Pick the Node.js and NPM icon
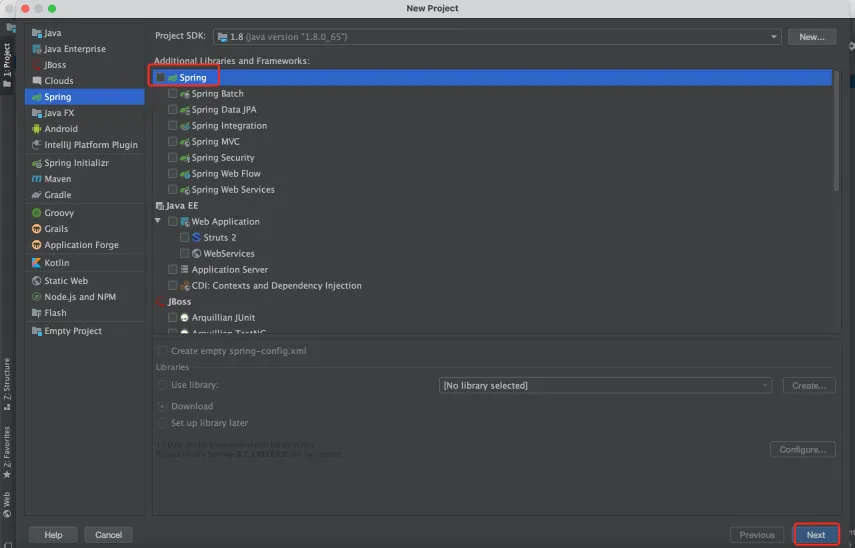The height and width of the screenshot is (548, 855). 37,297
